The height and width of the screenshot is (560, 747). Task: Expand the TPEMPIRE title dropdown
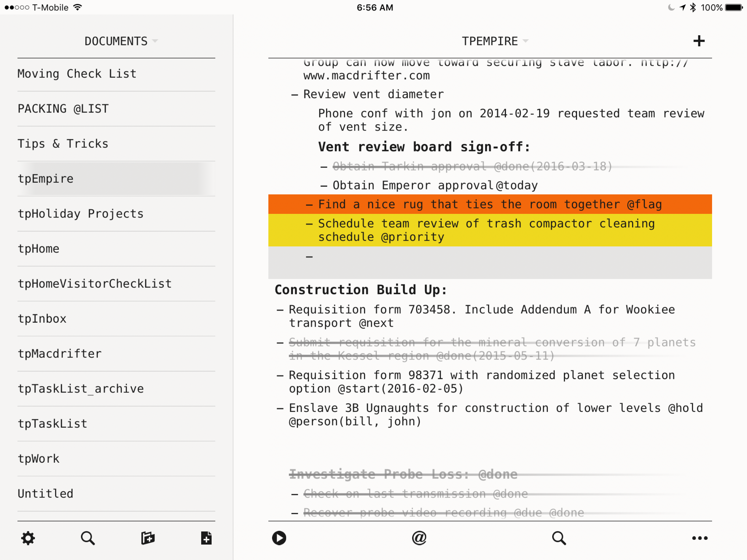(525, 41)
